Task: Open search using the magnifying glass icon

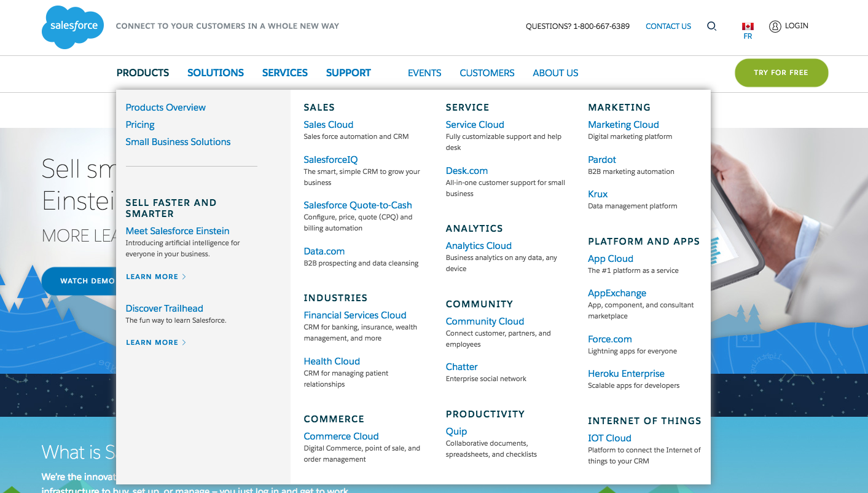Action: click(711, 26)
